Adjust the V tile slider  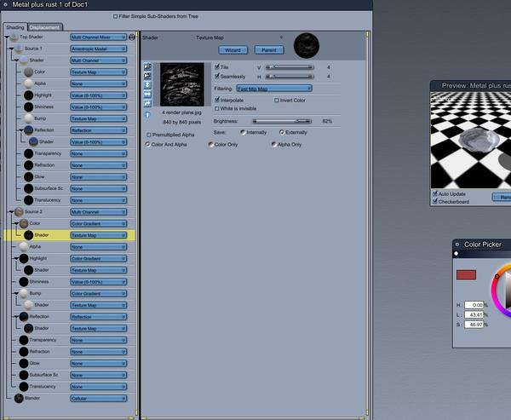[x=290, y=67]
